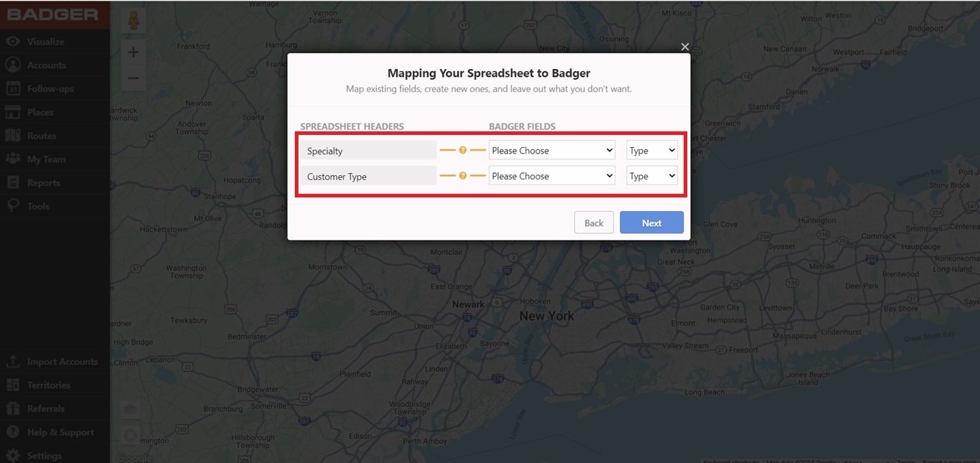Screen dimensions: 980x463
Task: Click the question mark beside Specialty row
Action: (463, 150)
